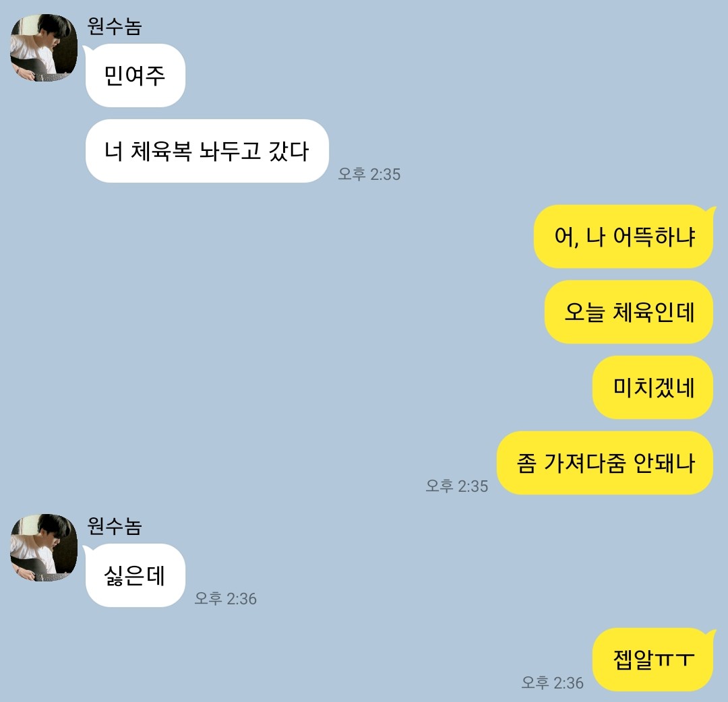Select the 민여주 message bubble
This screenshot has height=702, width=728.
coord(135,75)
